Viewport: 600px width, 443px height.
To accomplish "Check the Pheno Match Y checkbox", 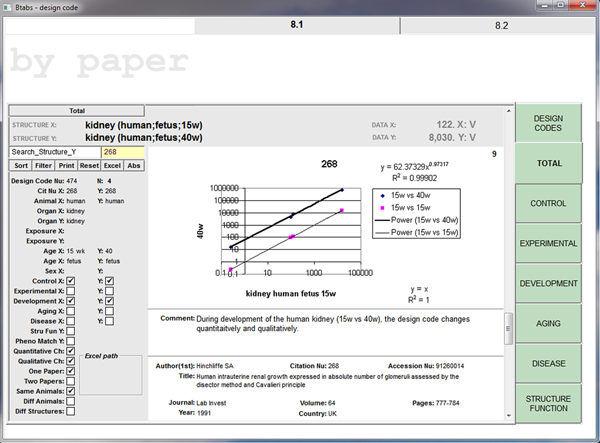I will (x=70, y=341).
